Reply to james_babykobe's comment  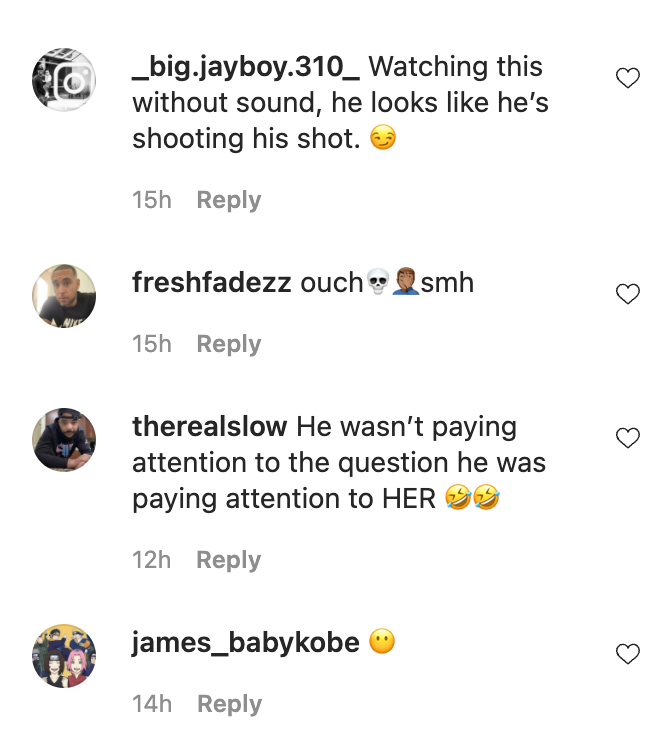(228, 704)
